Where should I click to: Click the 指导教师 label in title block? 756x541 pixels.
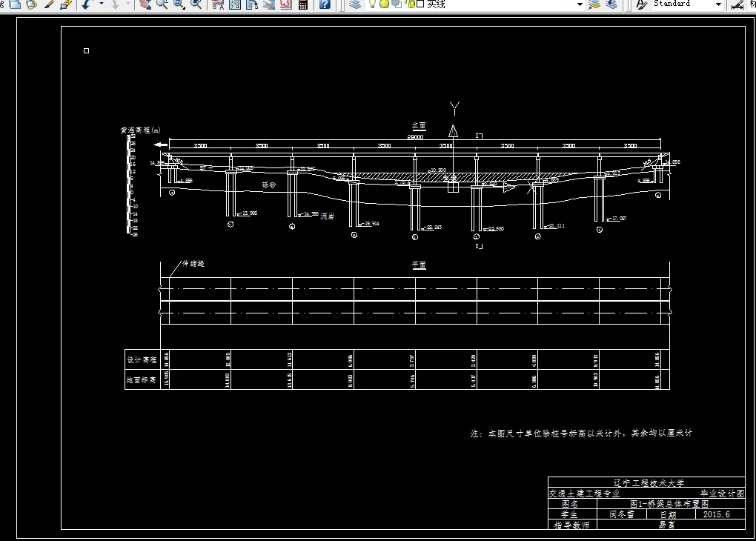pos(572,525)
